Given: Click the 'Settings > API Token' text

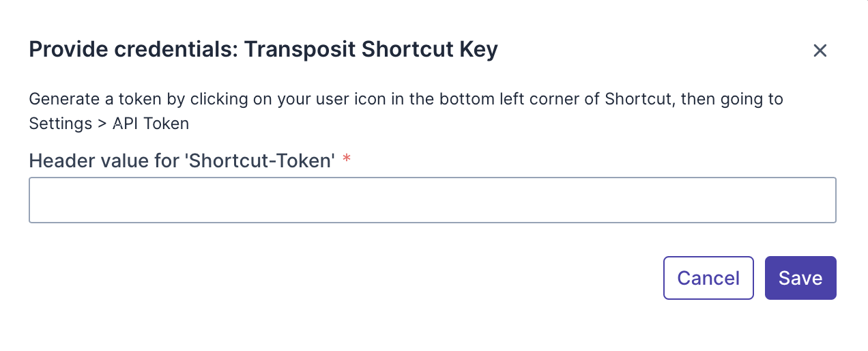Looking at the screenshot, I should pos(108,124).
